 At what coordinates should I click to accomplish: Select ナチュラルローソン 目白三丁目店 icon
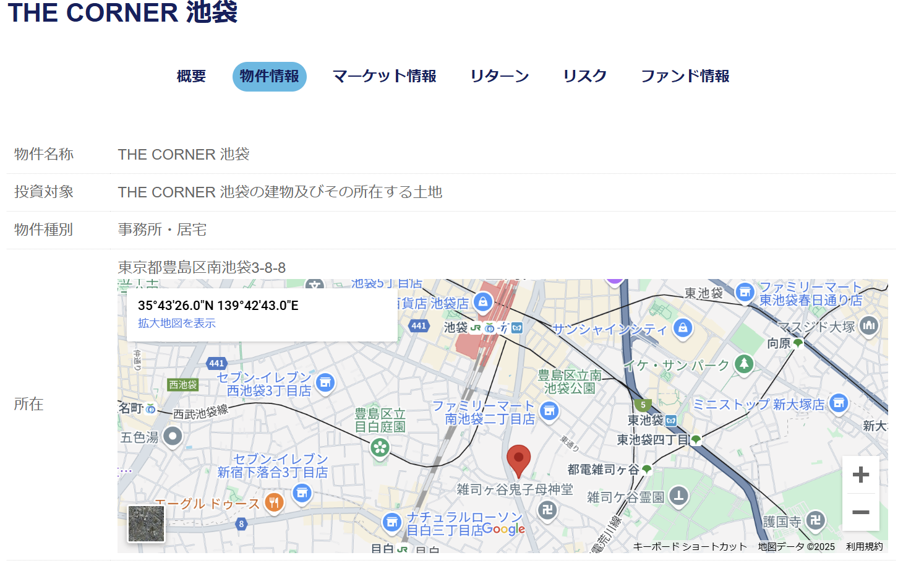tap(391, 522)
